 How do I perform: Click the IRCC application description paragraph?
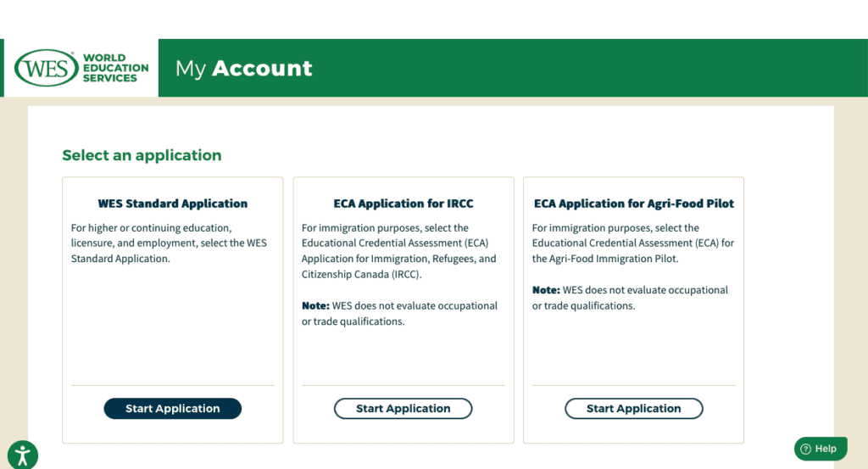click(x=398, y=251)
